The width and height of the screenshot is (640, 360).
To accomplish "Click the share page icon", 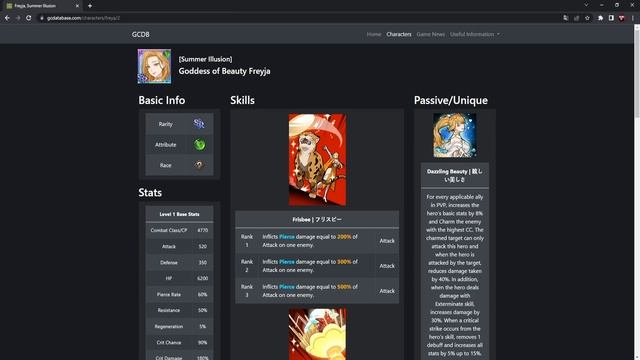I will pos(576,18).
